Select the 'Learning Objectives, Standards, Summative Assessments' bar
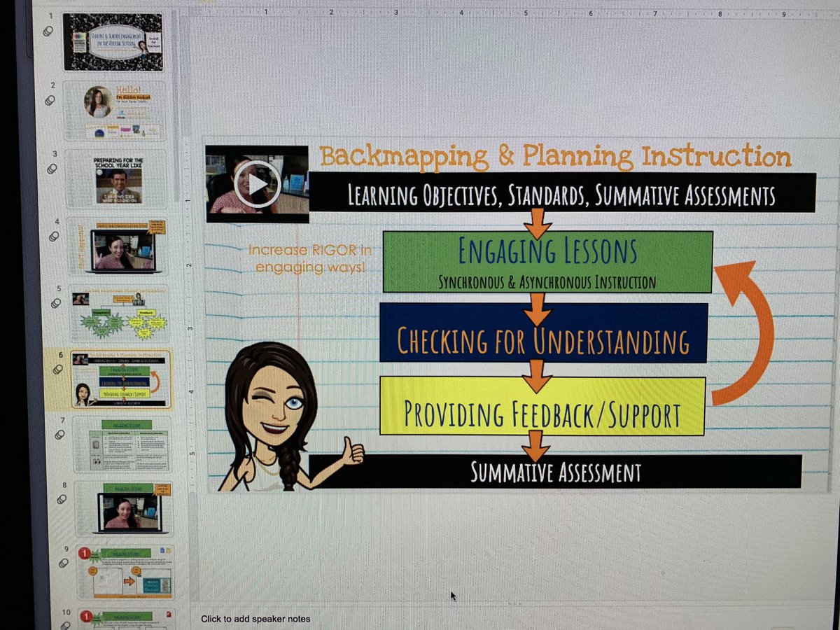The image size is (840, 630). click(x=562, y=193)
